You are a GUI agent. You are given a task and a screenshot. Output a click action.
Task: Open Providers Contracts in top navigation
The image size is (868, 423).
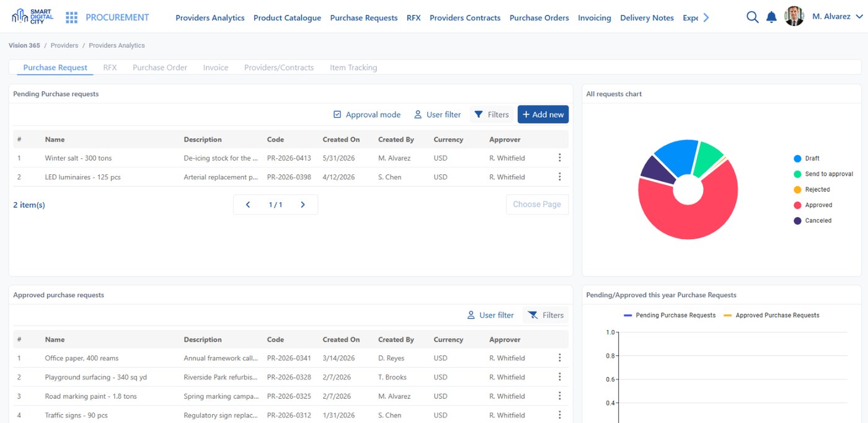(x=465, y=18)
